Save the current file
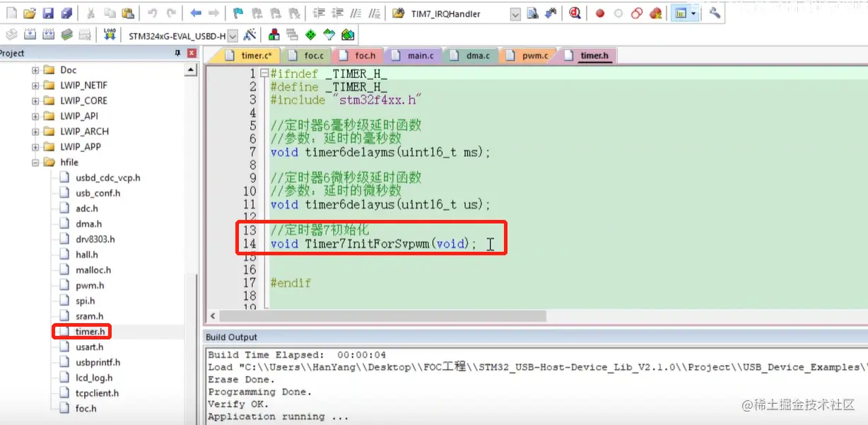 point(48,13)
